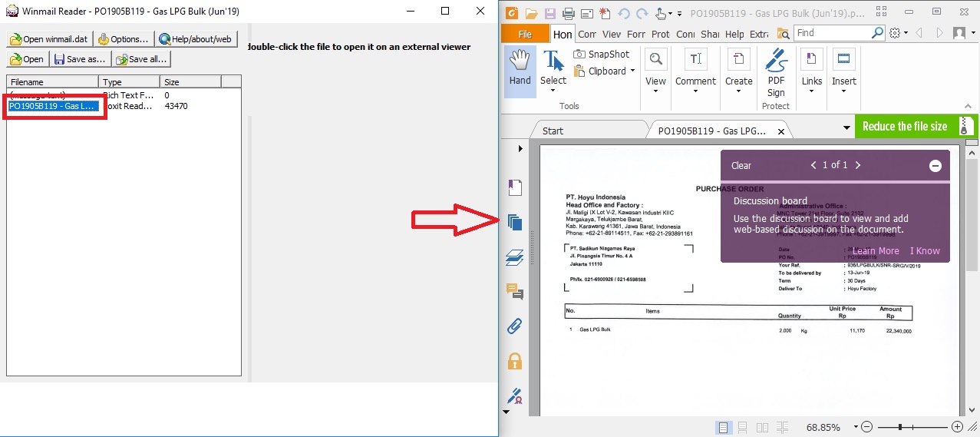
Task: Switch to the Help ribbon tab
Action: 734,34
